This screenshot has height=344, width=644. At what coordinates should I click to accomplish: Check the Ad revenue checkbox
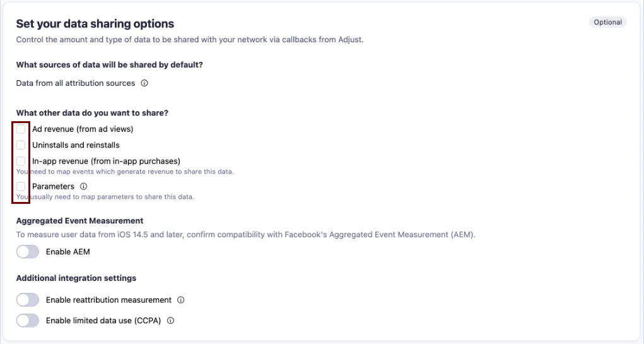21,129
